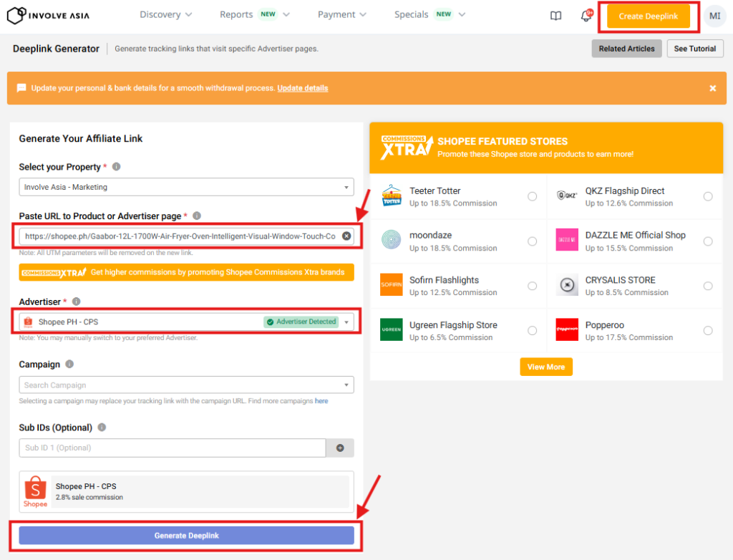Click the add Sub ID plus icon
Image resolution: width=733 pixels, height=560 pixels.
340,448
